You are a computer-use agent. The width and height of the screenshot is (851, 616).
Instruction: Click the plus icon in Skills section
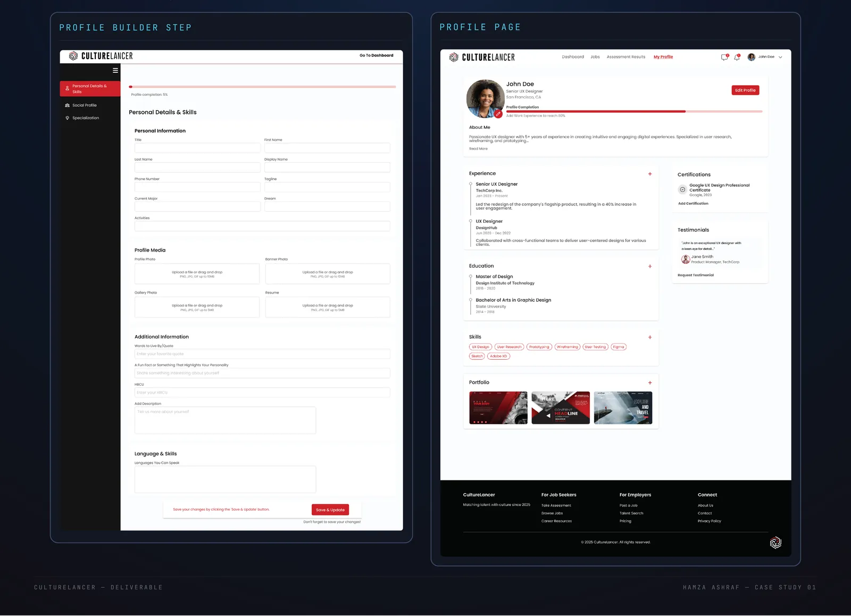coord(650,337)
